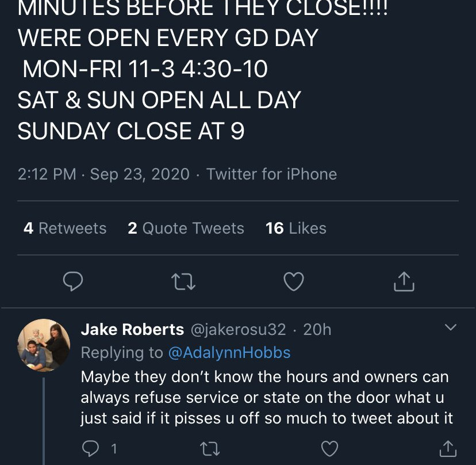
Task: Share the main tweet
Action: coord(404,281)
